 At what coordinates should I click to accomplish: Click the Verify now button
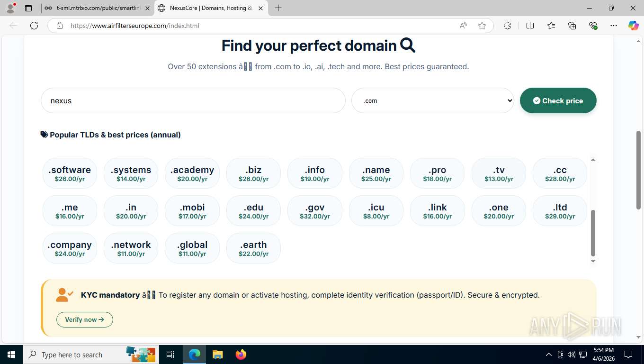tap(85, 319)
